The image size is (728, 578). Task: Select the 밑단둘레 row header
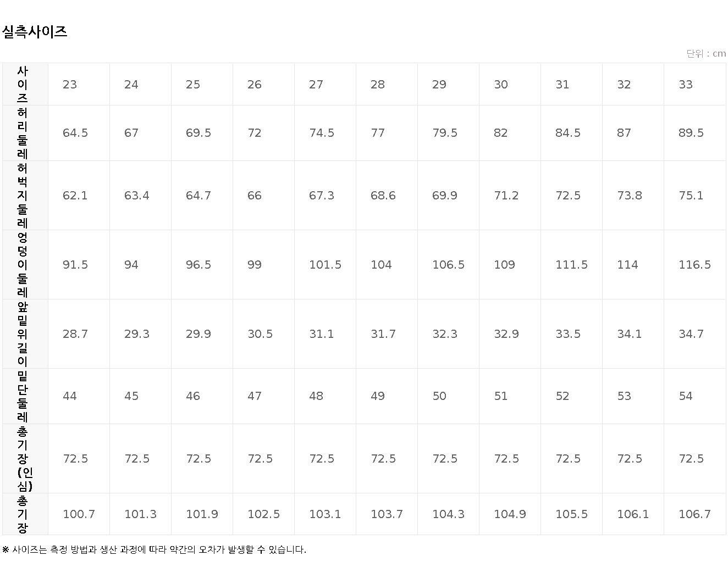[x=23, y=396]
